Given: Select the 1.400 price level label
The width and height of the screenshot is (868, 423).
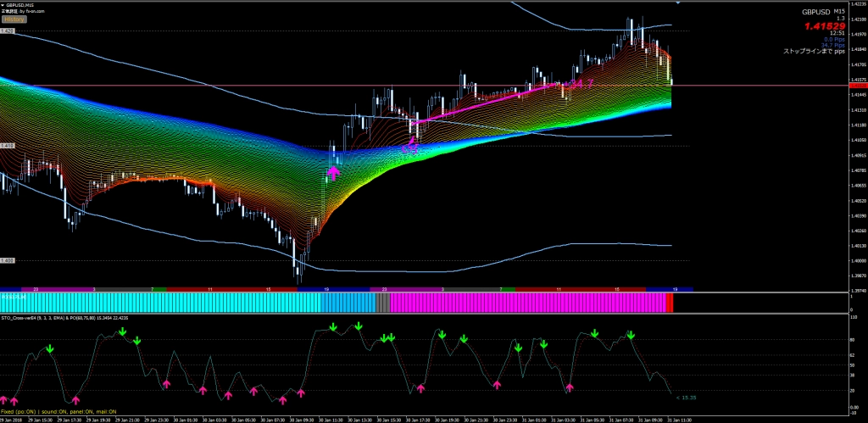Looking at the screenshot, I should coord(8,260).
